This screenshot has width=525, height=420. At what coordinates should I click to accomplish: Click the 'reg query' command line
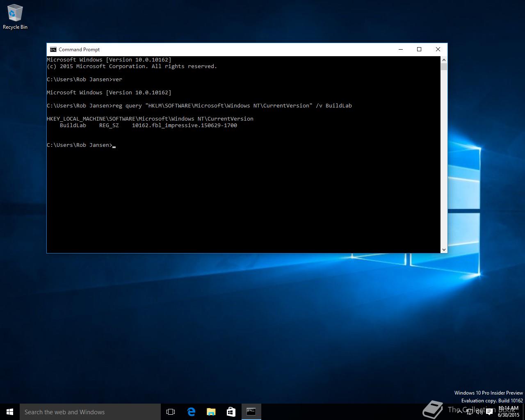click(199, 105)
